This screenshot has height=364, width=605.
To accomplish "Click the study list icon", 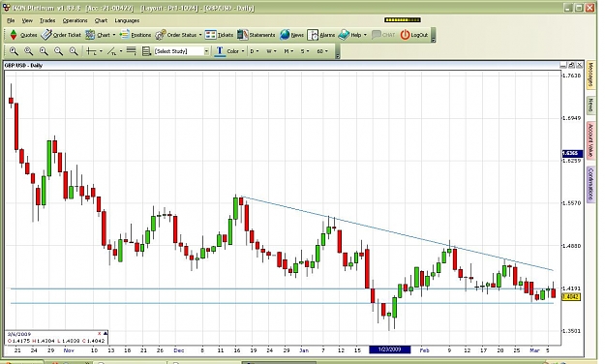I will pyautogui.click(x=146, y=51).
